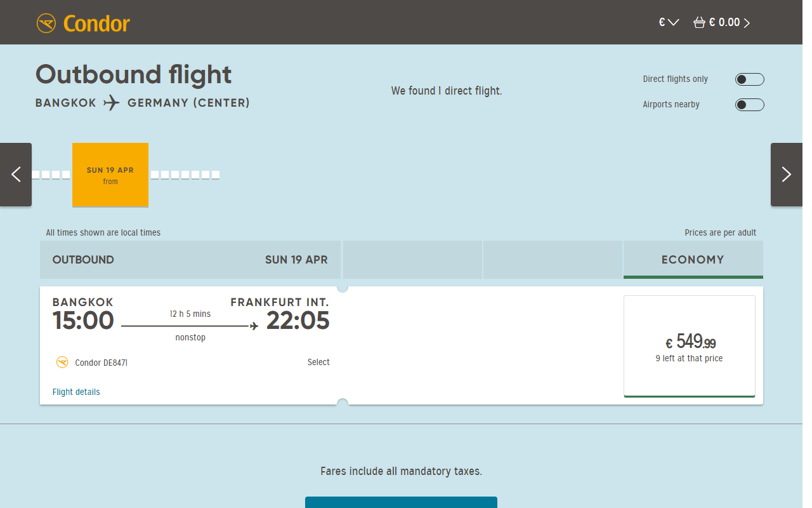Screen dimensions: 812x508
Task: Click the small Condor airline icon beside DE8471
Action: pos(62,363)
